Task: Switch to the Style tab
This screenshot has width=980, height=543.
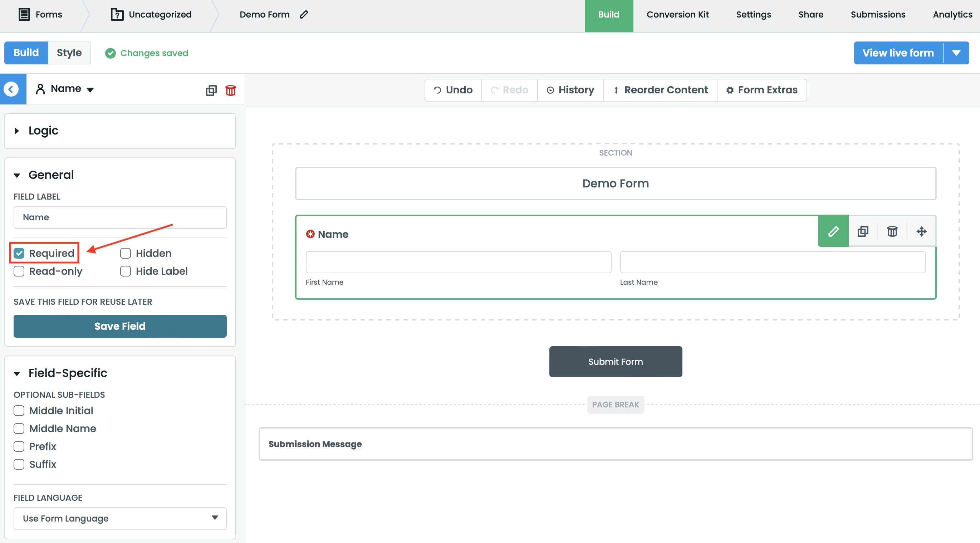Action: tap(69, 53)
